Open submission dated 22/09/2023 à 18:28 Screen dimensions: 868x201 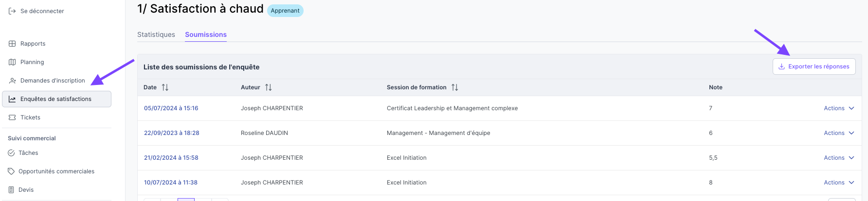click(x=172, y=133)
